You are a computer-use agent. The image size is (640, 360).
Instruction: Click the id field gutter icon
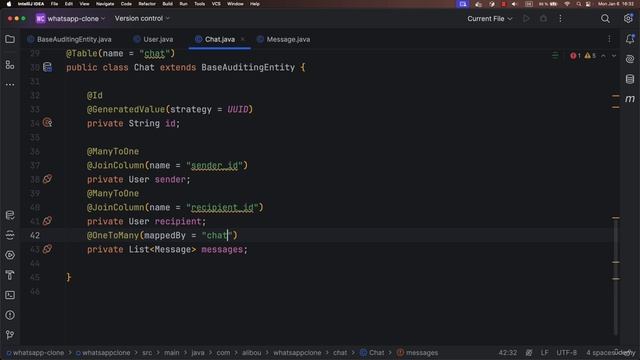click(47, 122)
